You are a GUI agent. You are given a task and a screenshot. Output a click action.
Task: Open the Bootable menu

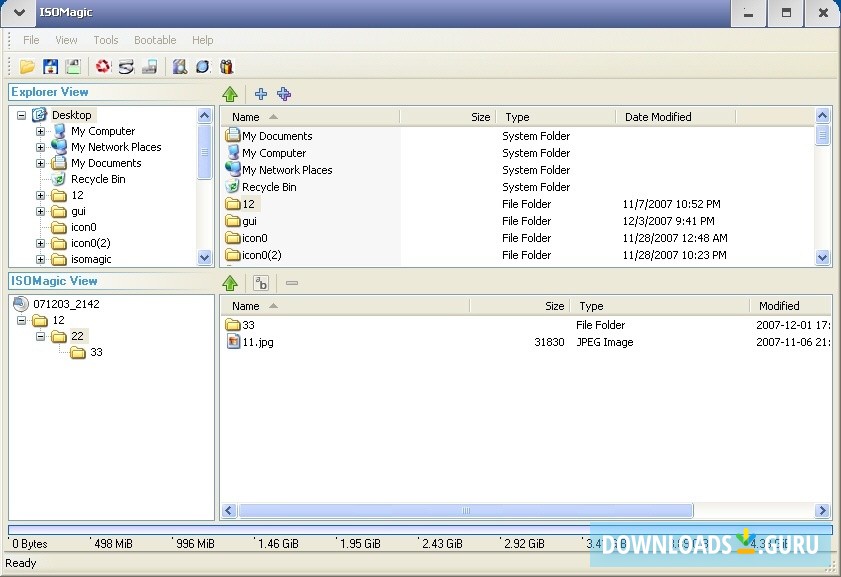155,40
